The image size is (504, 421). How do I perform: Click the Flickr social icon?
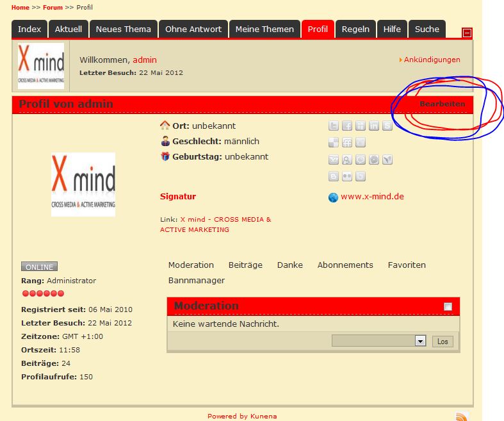(x=347, y=177)
